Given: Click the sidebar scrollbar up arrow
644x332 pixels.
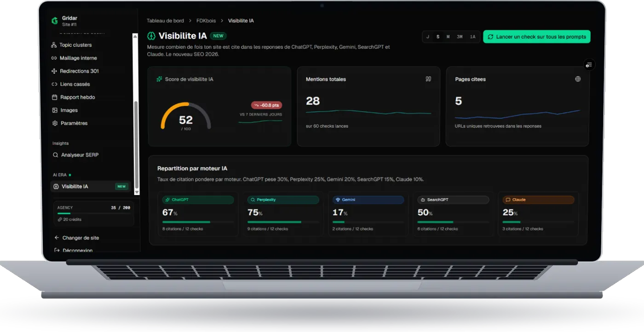Looking at the screenshot, I should [x=136, y=36].
